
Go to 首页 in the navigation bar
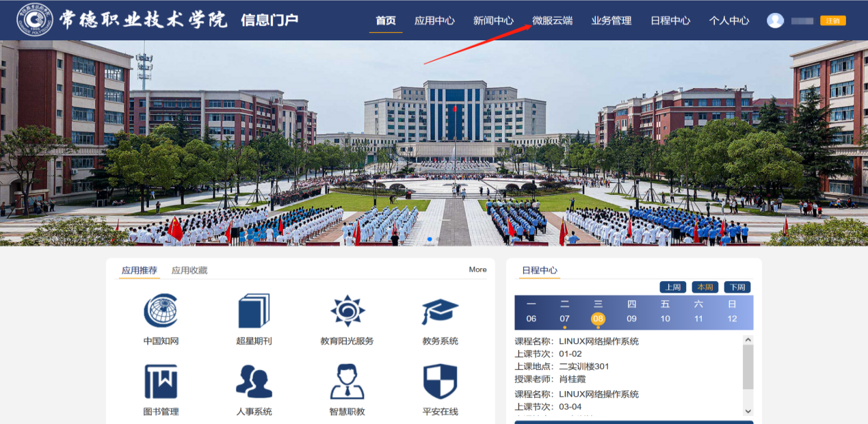(x=386, y=21)
